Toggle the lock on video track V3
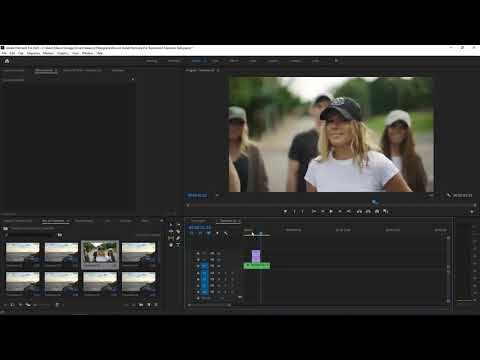 (198, 253)
